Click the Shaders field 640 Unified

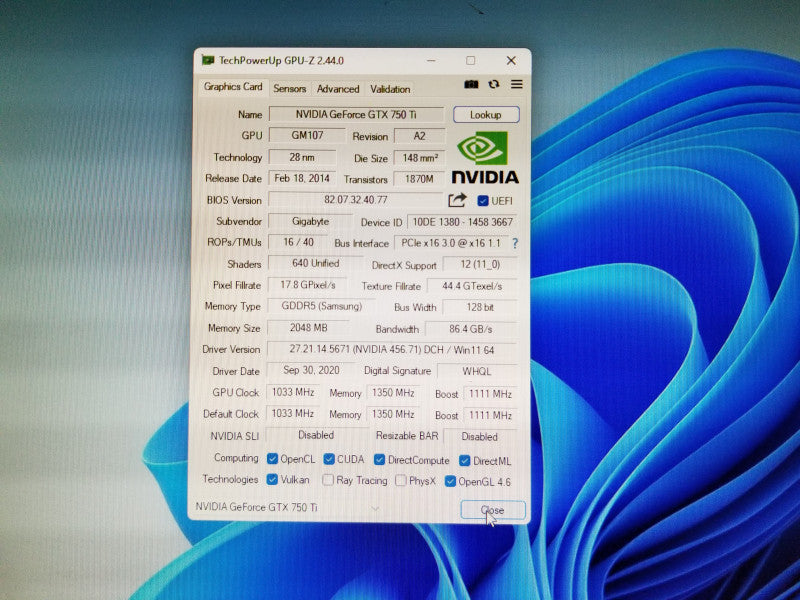click(315, 263)
